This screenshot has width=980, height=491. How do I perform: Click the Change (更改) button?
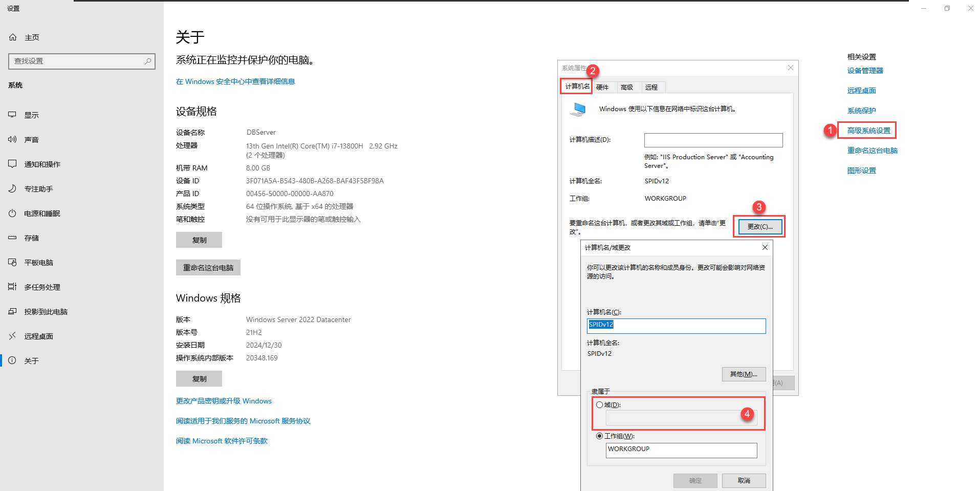[x=759, y=226]
